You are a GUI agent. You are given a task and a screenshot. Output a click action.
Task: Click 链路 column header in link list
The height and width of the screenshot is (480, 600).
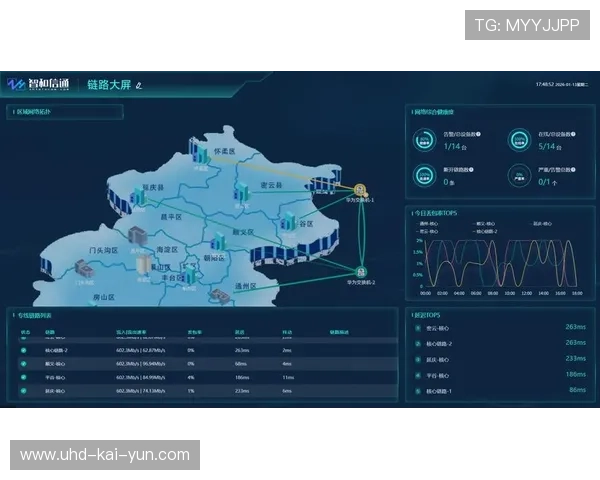point(50,332)
